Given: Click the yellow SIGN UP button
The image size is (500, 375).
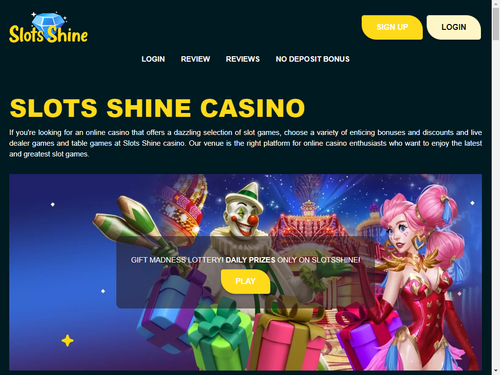Looking at the screenshot, I should click(392, 27).
